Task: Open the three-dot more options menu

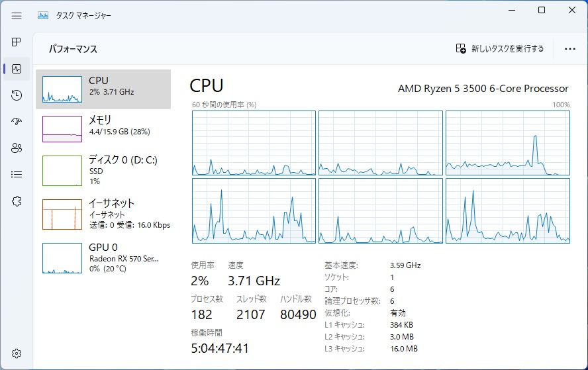Action: 569,49
